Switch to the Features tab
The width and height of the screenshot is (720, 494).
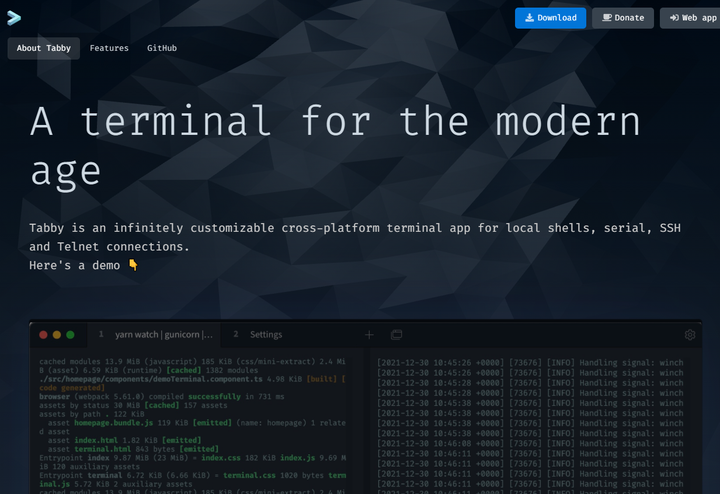coord(109,48)
